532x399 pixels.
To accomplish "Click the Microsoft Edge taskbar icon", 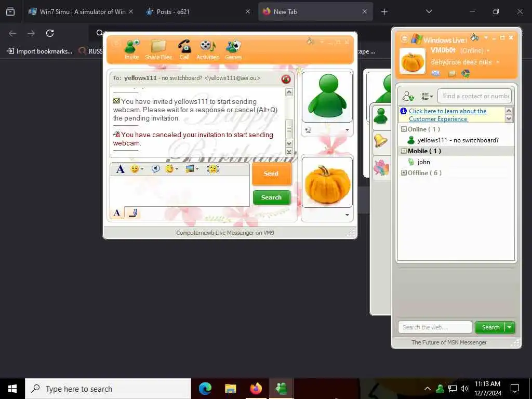I will pyautogui.click(x=205, y=389).
